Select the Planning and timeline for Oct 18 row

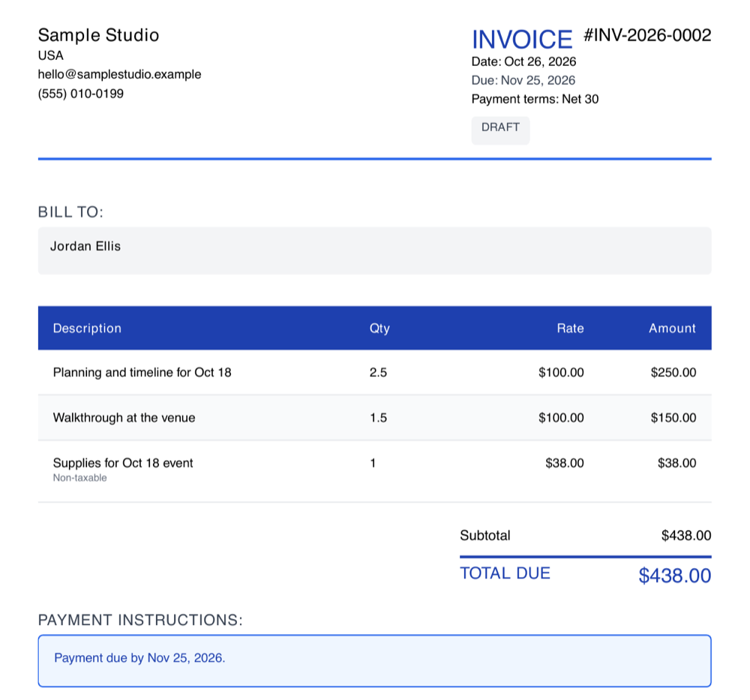374,372
